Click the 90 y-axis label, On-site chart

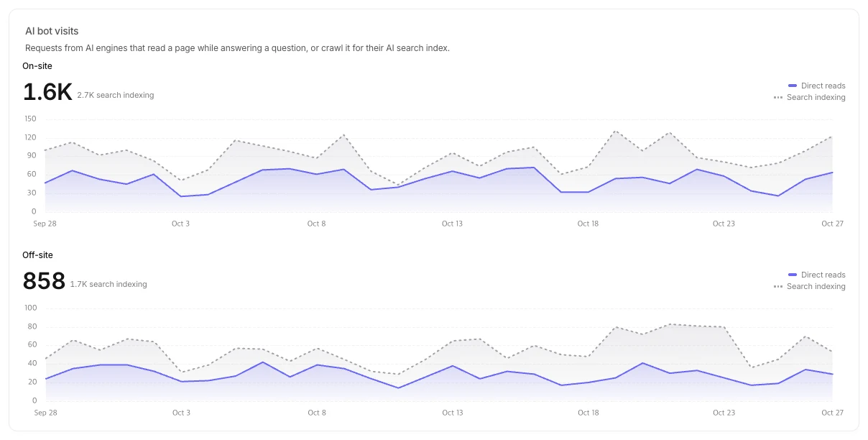click(x=31, y=156)
